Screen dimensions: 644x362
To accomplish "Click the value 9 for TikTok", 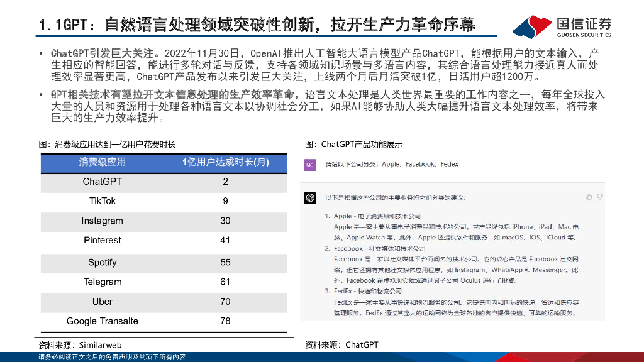I will pyautogui.click(x=225, y=201).
